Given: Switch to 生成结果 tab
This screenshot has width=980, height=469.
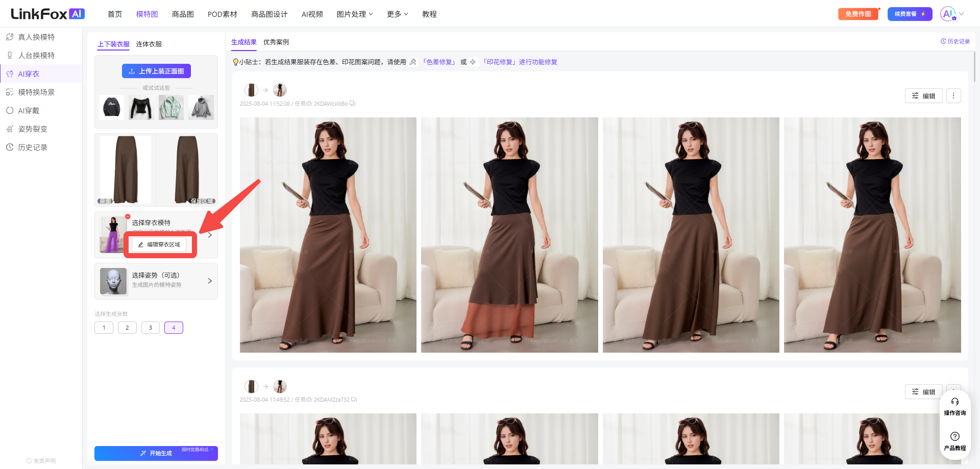Looking at the screenshot, I should (244, 42).
